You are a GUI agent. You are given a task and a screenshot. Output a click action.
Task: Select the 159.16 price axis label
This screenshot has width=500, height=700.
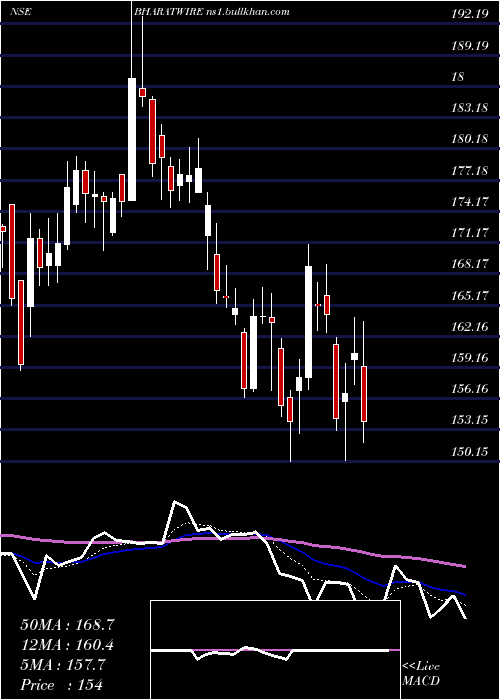[469, 358]
